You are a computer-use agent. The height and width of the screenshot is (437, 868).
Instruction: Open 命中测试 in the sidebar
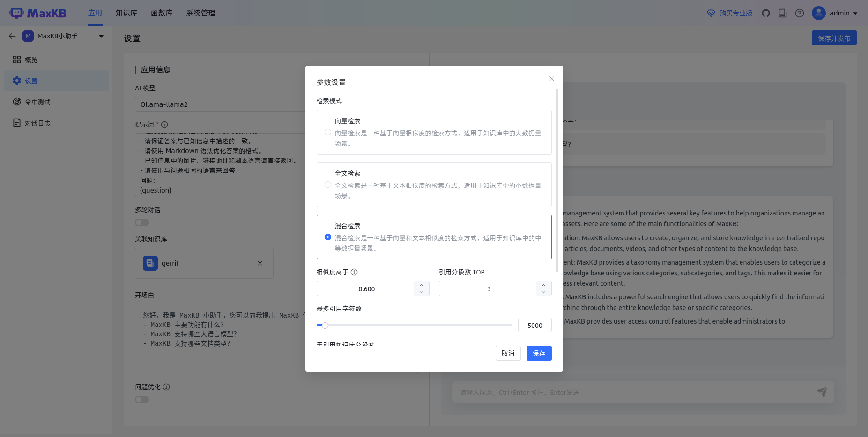[x=56, y=102]
